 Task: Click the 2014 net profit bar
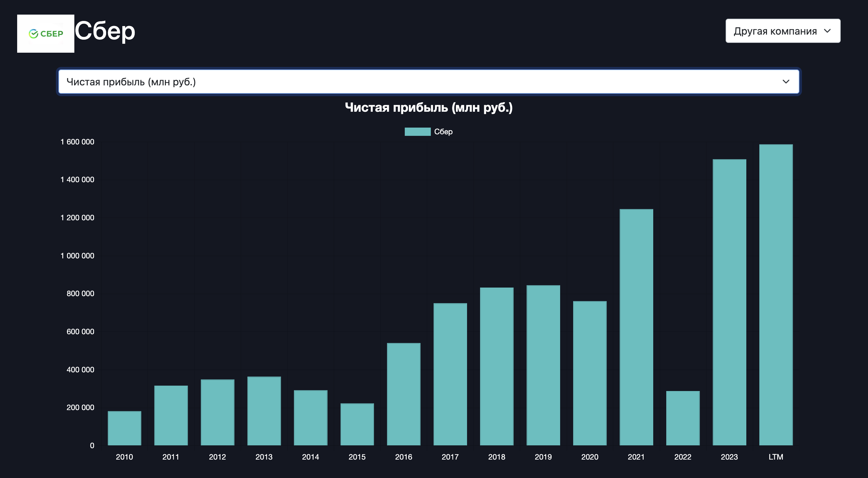[x=310, y=418]
